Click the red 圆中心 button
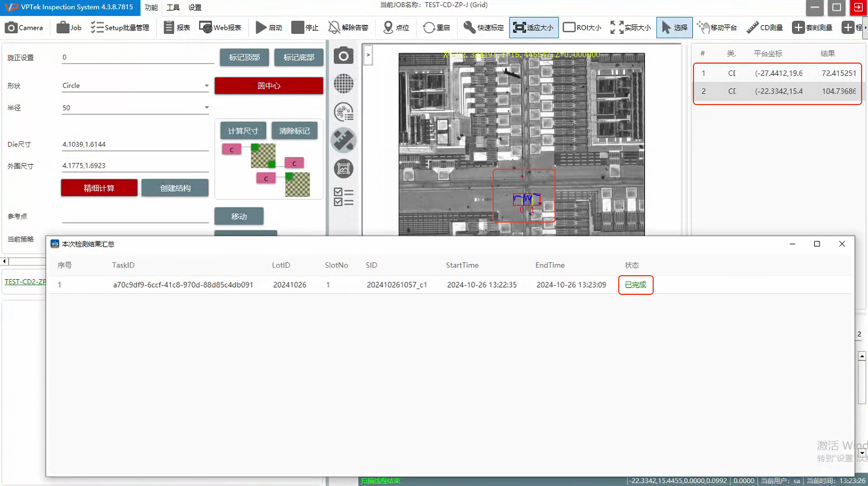Image resolution: width=868 pixels, height=486 pixels. (269, 85)
